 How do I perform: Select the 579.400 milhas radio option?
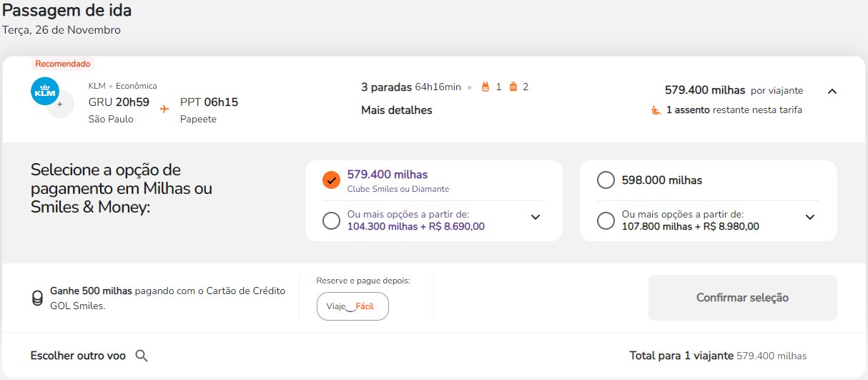click(x=331, y=180)
